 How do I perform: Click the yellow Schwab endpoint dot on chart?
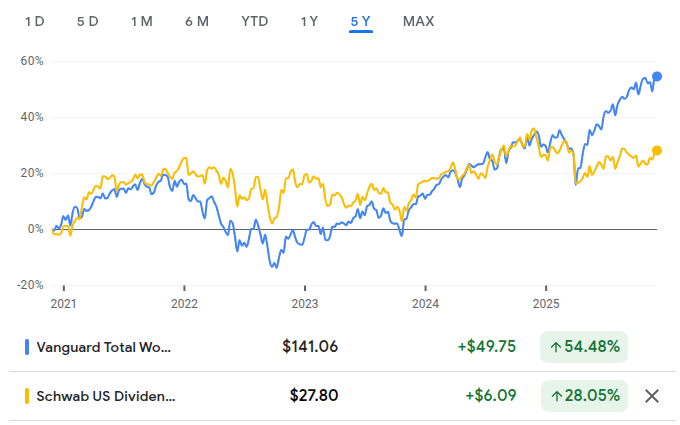tap(657, 150)
